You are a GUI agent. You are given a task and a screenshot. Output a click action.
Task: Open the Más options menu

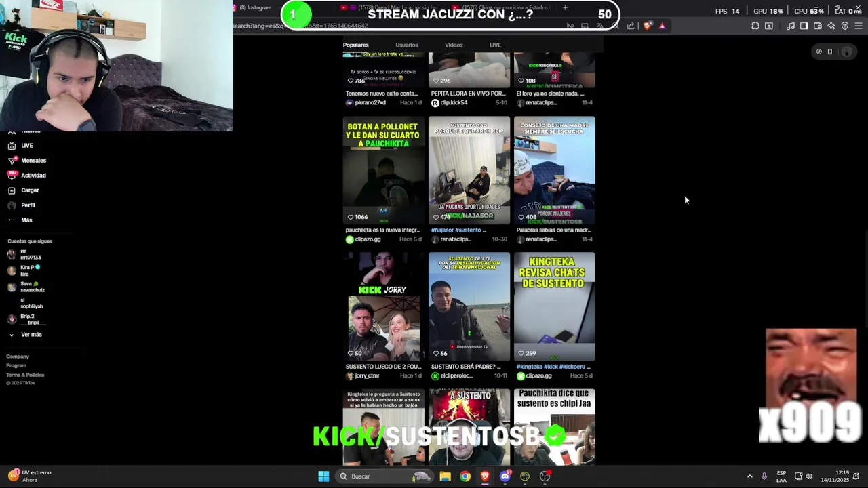point(20,220)
